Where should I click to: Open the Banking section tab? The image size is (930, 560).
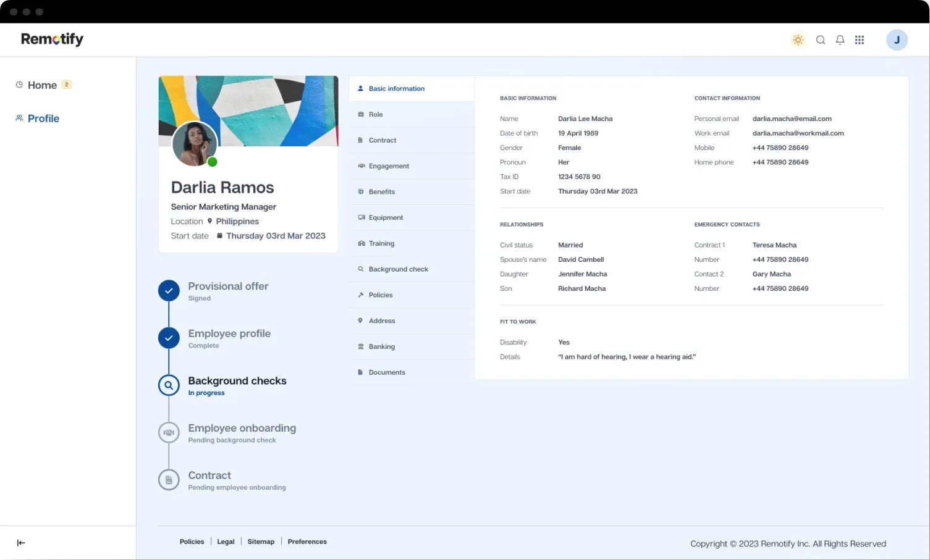(x=381, y=346)
